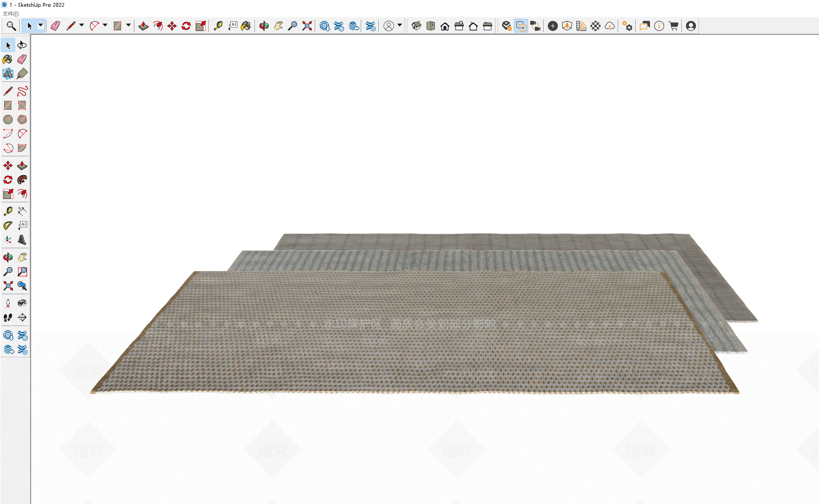Open the 文件(F) menu
The width and height of the screenshot is (819, 504).
[10, 14]
